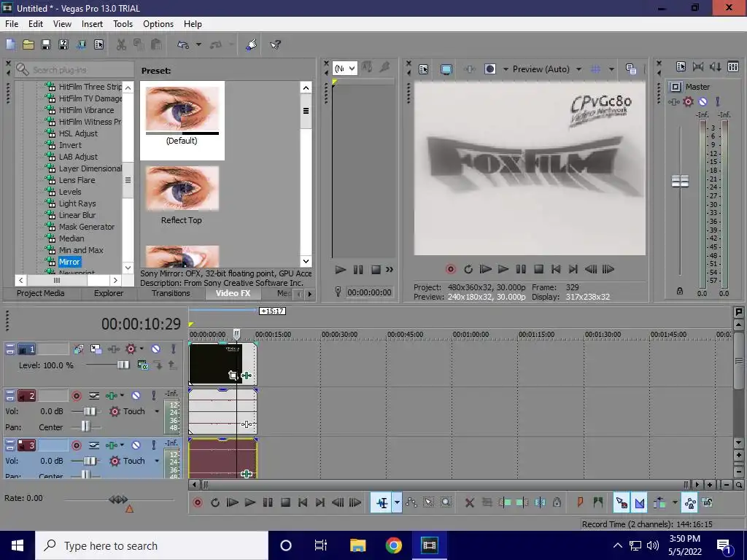Lock the Master fader channels
Viewport: 747px width, 560px height.
[x=680, y=291]
